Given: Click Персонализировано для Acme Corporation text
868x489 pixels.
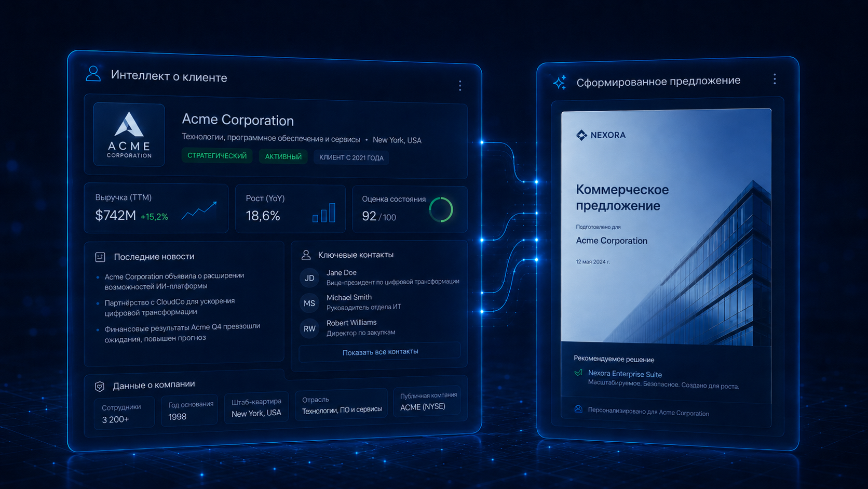Looking at the screenshot, I should 648,412.
